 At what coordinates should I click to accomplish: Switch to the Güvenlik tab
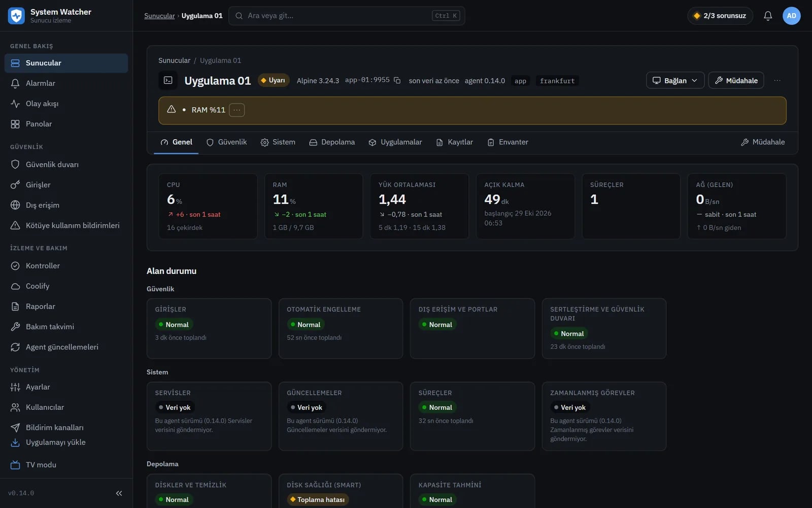point(226,142)
